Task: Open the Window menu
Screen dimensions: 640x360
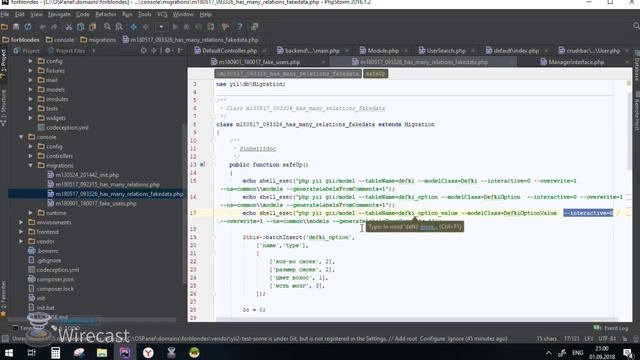Action: [x=183, y=14]
